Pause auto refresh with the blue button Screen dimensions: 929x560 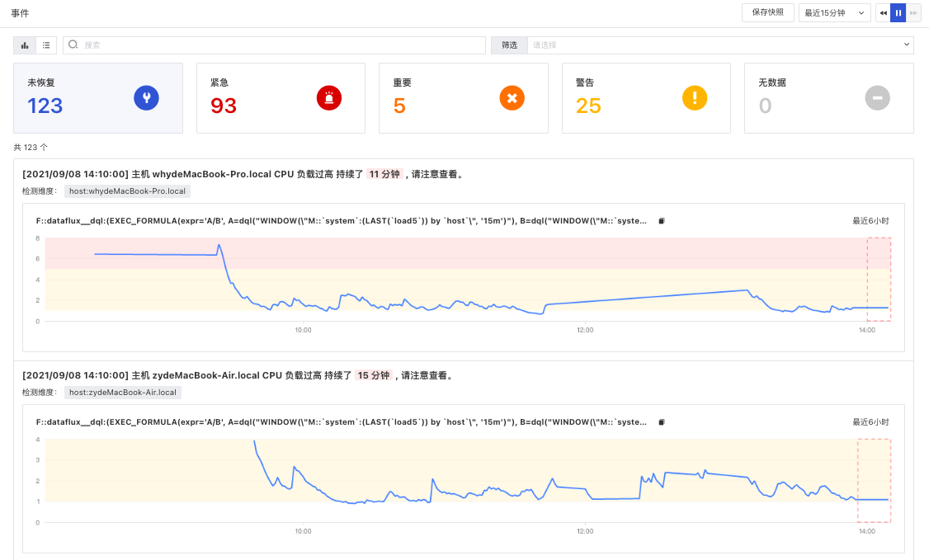(898, 12)
